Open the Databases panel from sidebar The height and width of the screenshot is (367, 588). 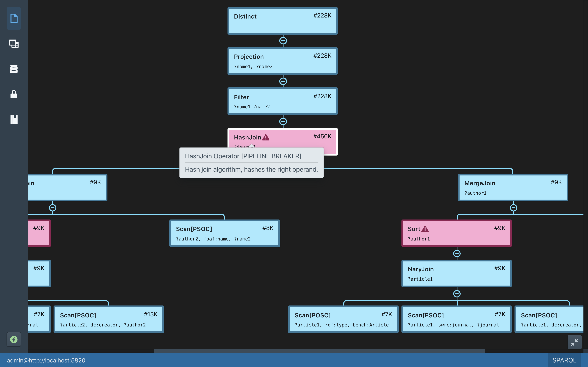[x=14, y=69]
